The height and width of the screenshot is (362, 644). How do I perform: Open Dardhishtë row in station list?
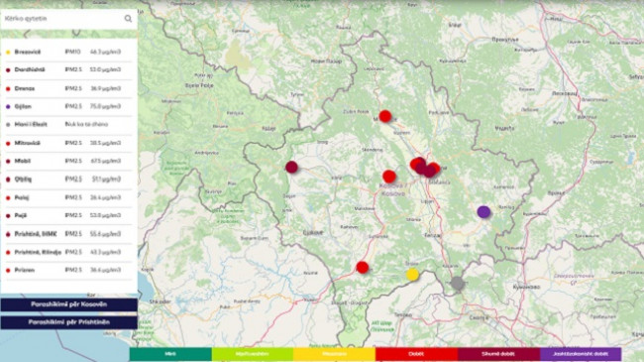pyautogui.click(x=68, y=70)
